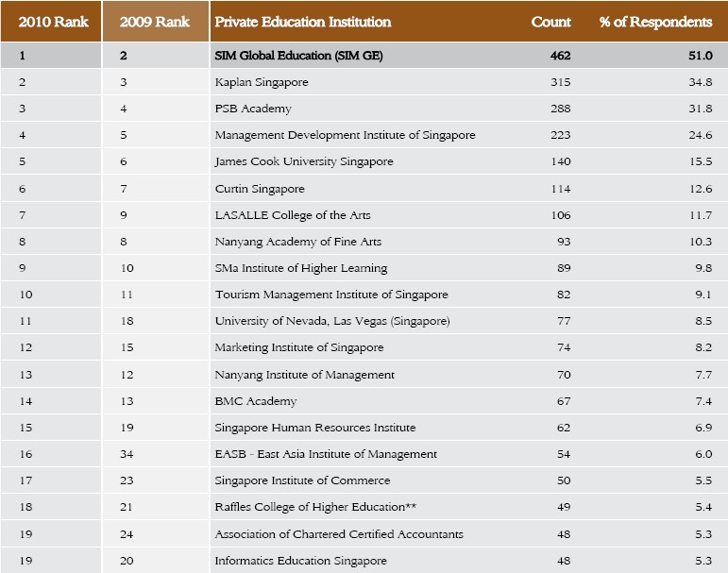Click count value '315' for Kaplan
Image resolution: width=728 pixels, height=573 pixels.
pyautogui.click(x=560, y=82)
